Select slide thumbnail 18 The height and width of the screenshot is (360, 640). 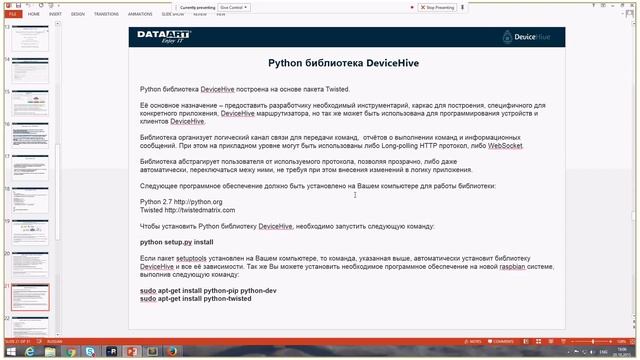pos(30,200)
